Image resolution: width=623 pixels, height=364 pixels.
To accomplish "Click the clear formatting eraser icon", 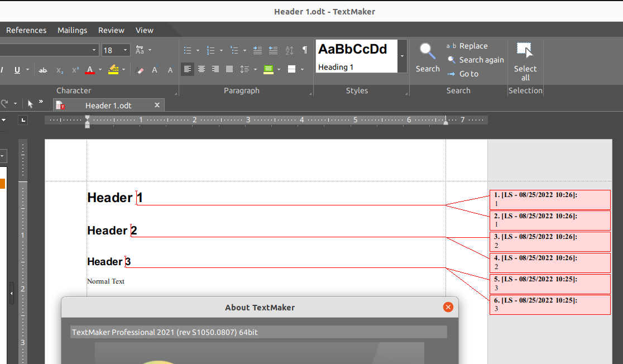I will (140, 70).
